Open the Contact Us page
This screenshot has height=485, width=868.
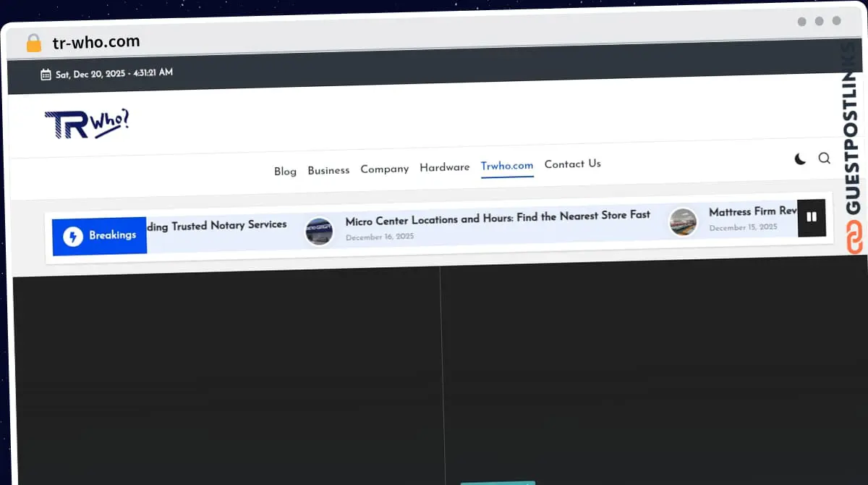(572, 164)
